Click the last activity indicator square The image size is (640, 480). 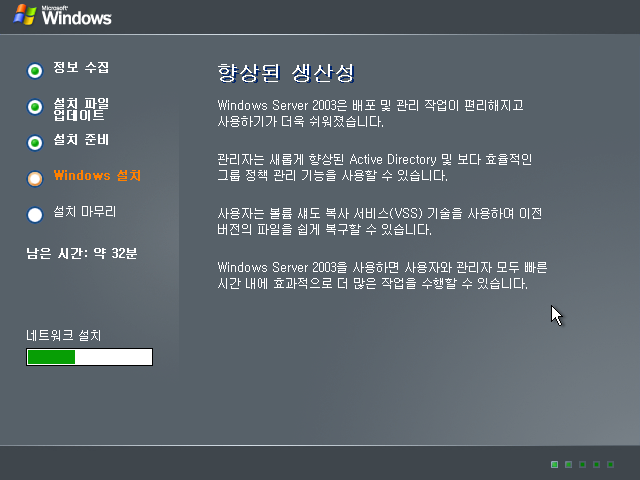(x=611, y=464)
